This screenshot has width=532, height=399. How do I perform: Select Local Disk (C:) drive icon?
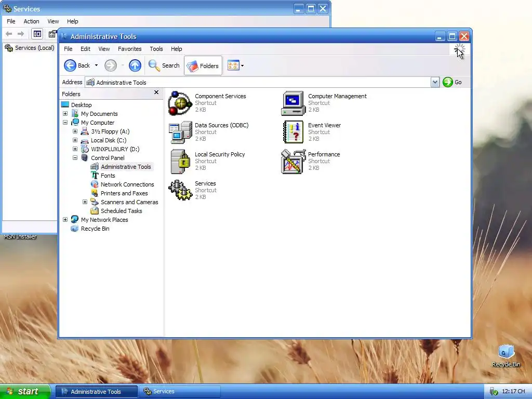[x=85, y=140]
